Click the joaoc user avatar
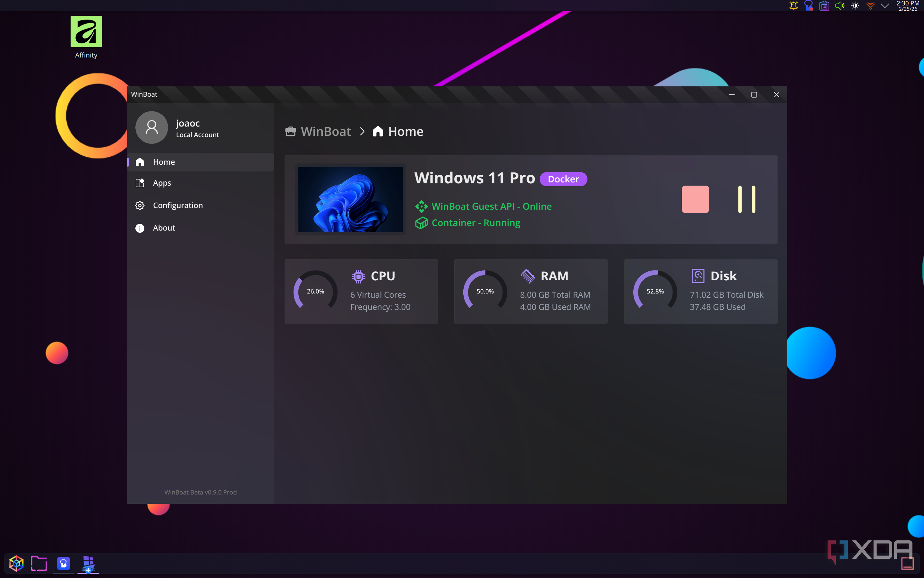The height and width of the screenshot is (578, 924). coord(151,127)
